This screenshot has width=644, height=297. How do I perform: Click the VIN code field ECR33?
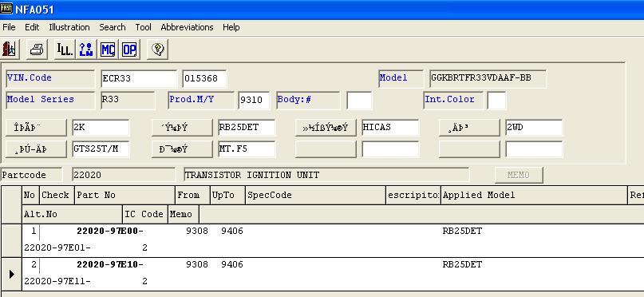click(x=139, y=78)
